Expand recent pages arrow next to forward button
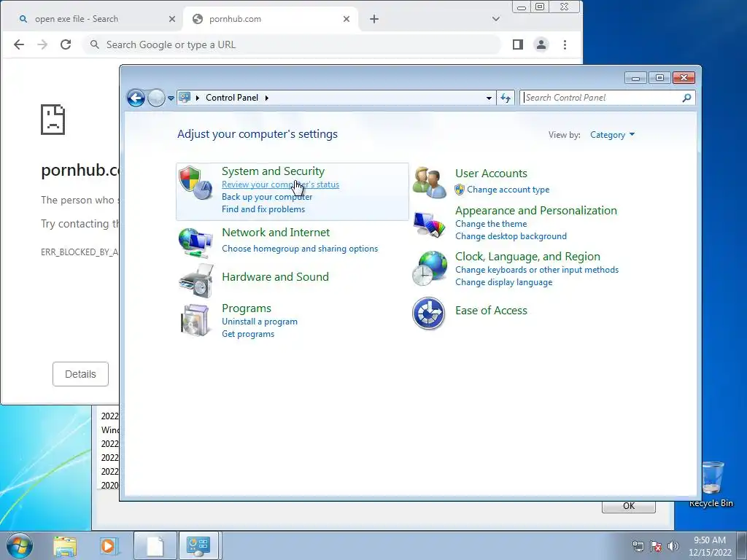Screen dimensions: 747x560 pos(171,98)
